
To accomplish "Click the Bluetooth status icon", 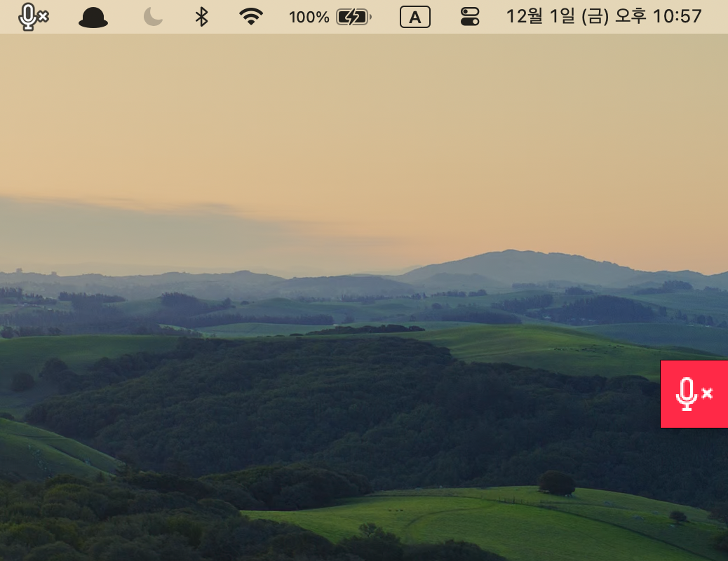I will point(201,17).
